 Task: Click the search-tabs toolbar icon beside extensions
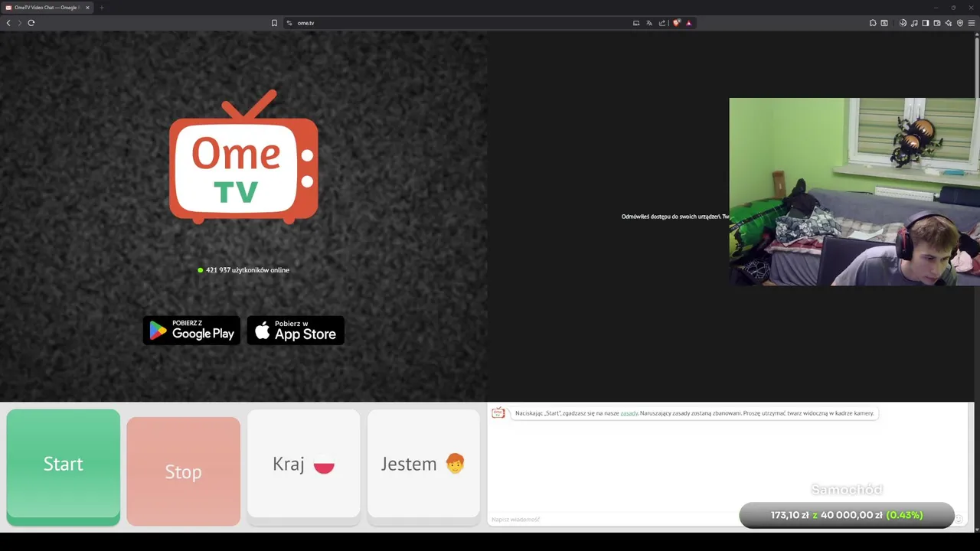(x=884, y=23)
